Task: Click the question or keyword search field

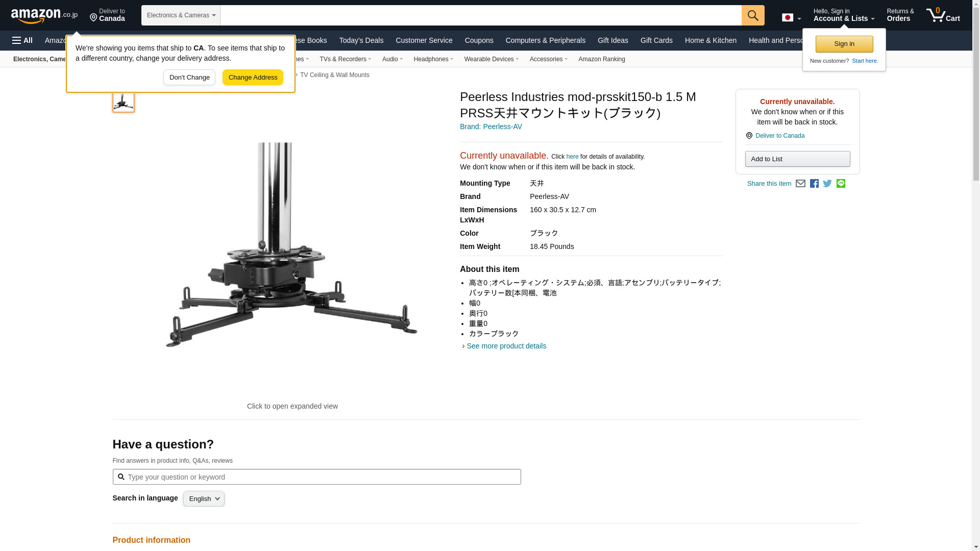Action: (x=316, y=477)
